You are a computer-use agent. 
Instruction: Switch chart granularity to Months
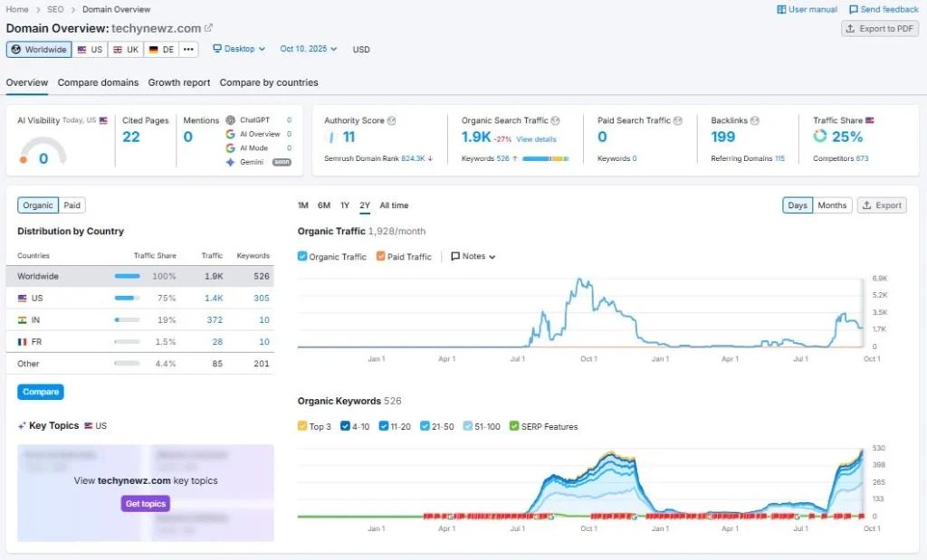tap(833, 205)
